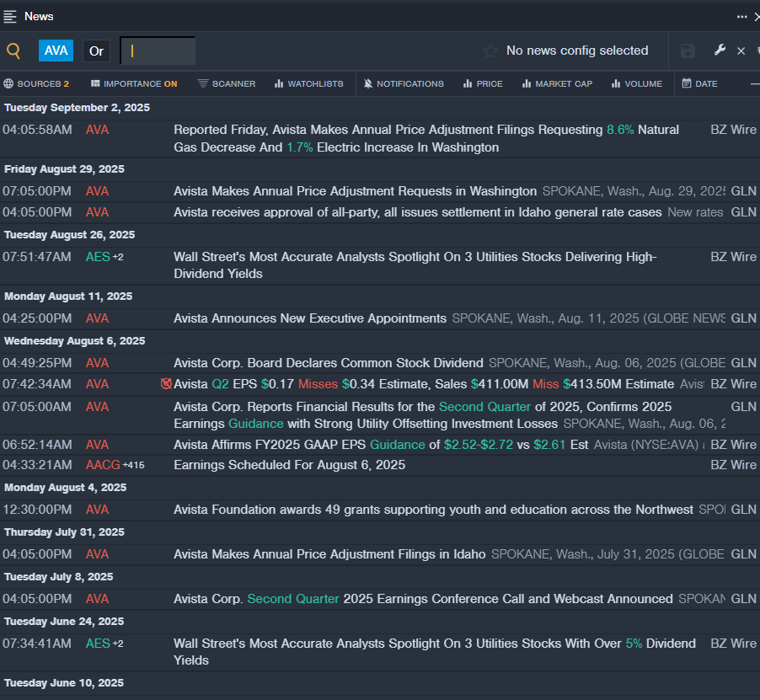
Task: Click the muted alert icon on the Avista Q2 EPS row
Action: coord(166,384)
